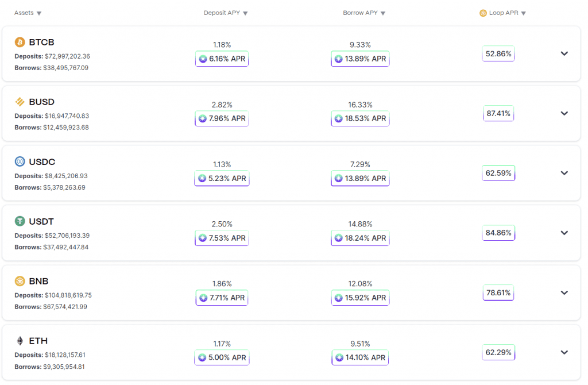Click the 78.61% Loop APR badge
This screenshot has height=385, width=588.
pyautogui.click(x=498, y=292)
